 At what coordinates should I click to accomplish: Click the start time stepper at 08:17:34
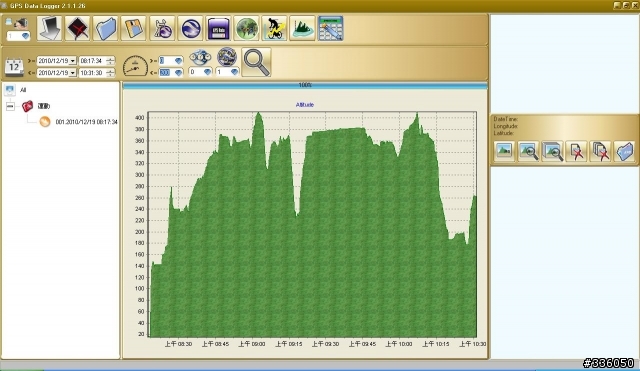[110, 61]
